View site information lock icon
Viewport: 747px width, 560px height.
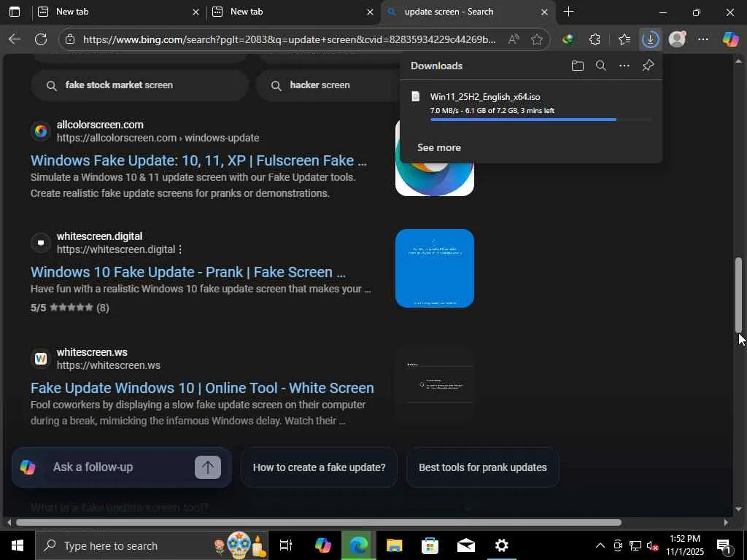coord(70,39)
